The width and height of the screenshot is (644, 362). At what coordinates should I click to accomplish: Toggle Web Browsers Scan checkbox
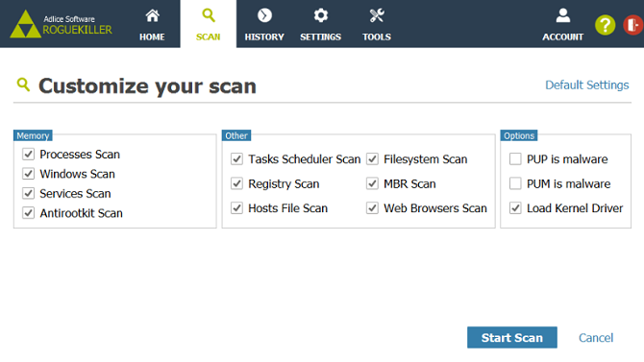point(373,208)
